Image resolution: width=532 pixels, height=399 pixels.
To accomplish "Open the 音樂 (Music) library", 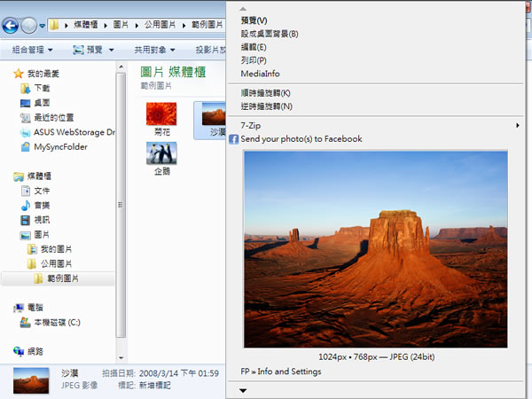I will 42,205.
